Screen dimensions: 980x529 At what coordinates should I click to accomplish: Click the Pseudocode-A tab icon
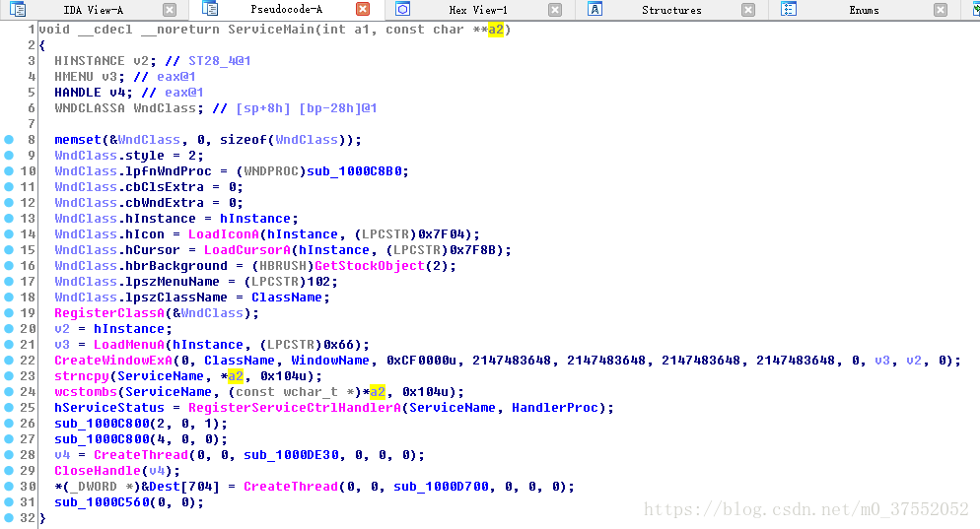210,9
